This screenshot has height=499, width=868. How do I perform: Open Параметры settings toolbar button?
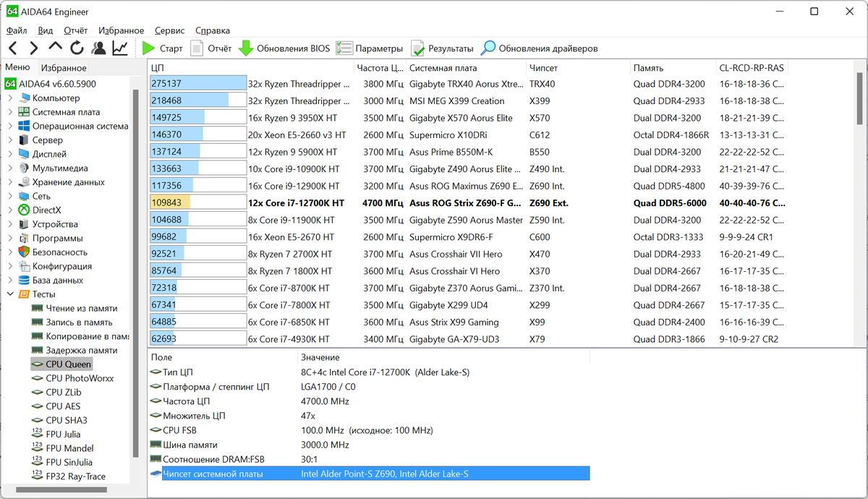coord(369,48)
